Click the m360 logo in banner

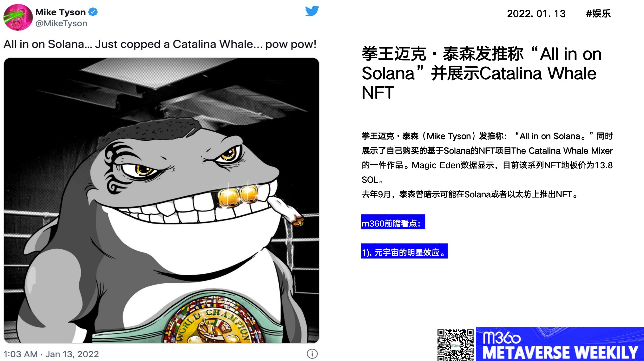(501, 338)
